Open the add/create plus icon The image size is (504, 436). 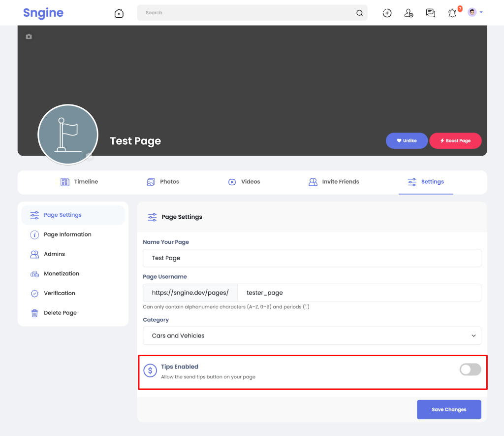[387, 13]
